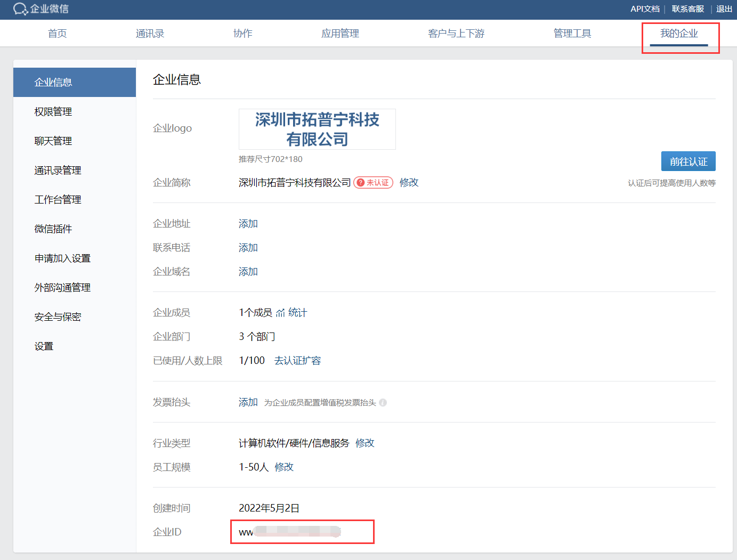
Task: Open 设置 in the sidebar
Action: (75, 346)
